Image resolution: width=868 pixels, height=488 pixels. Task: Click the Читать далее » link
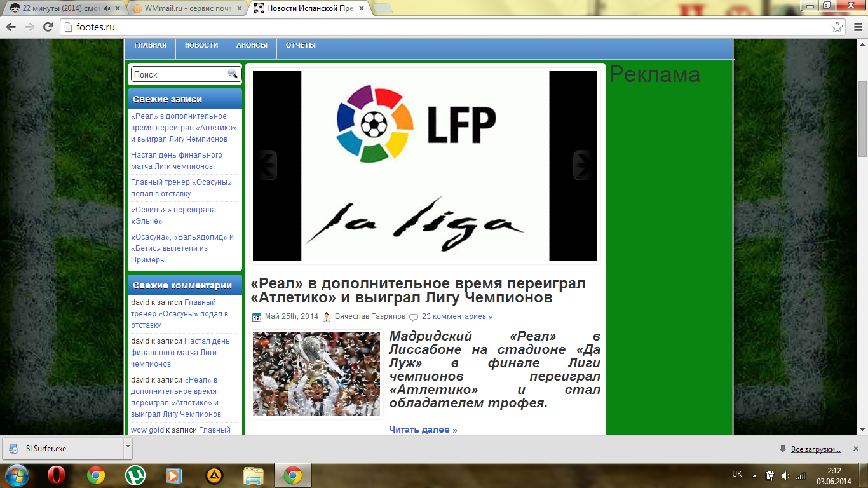point(423,430)
